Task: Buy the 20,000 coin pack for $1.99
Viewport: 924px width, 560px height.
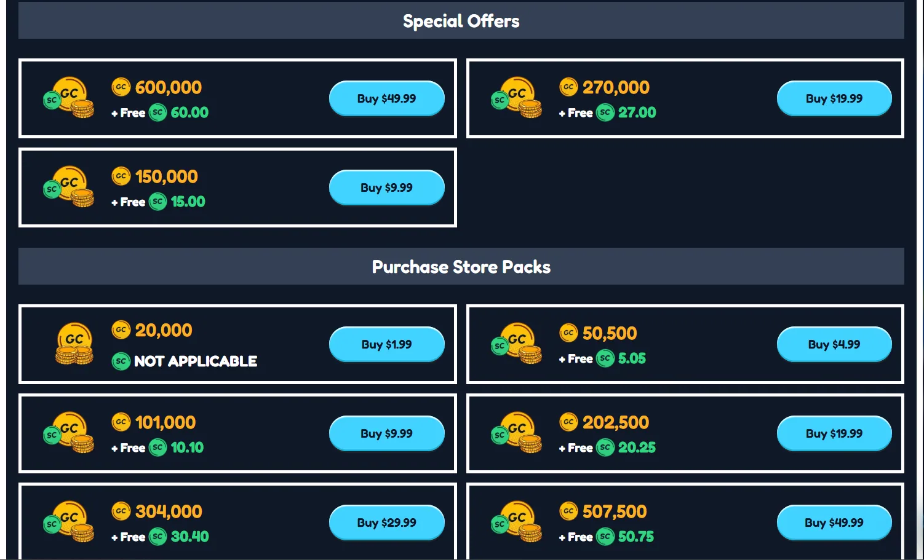Action: click(387, 344)
